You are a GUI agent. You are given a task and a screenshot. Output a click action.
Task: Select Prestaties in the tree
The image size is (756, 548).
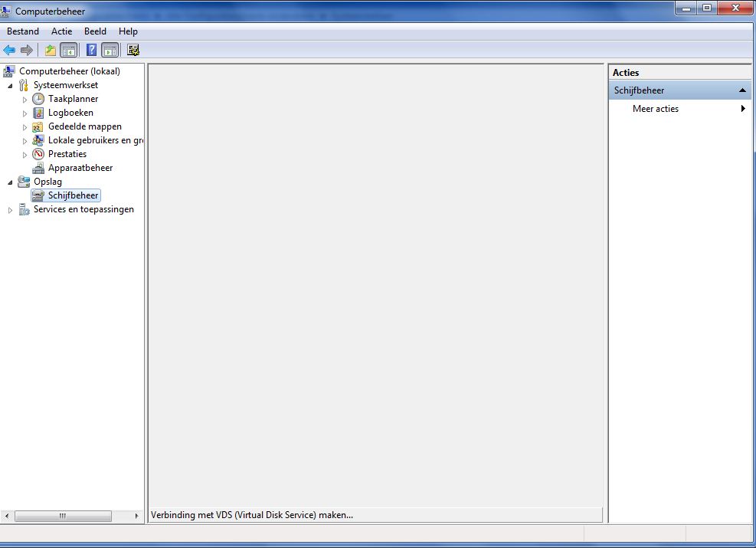(67, 154)
